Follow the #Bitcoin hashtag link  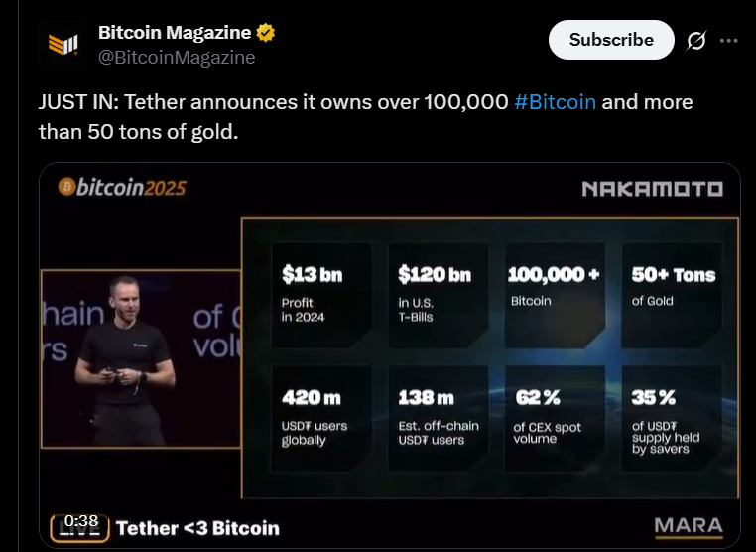point(555,102)
